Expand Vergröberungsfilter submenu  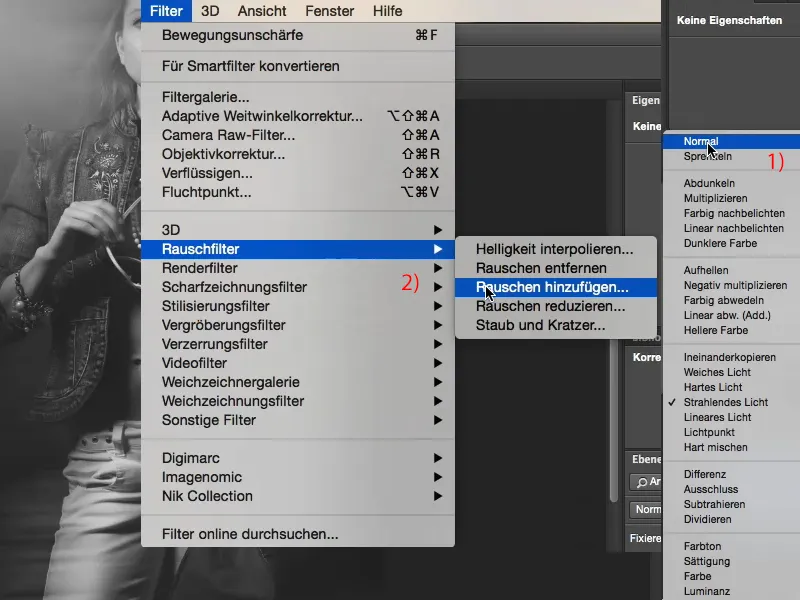coord(298,325)
